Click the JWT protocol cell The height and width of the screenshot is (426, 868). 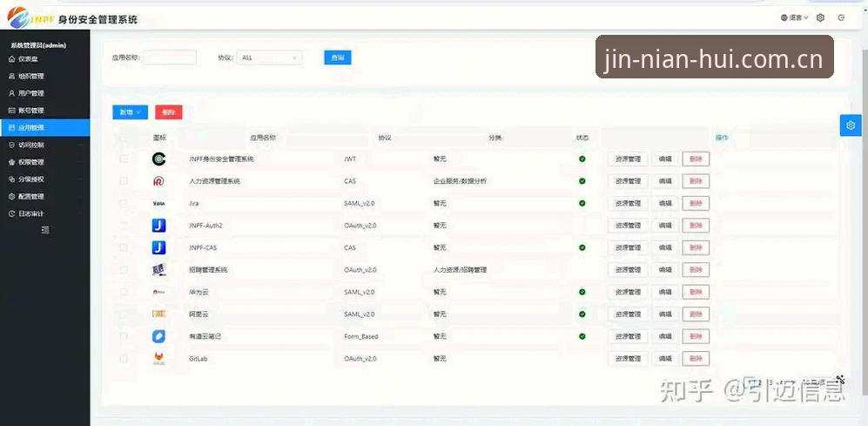click(350, 159)
